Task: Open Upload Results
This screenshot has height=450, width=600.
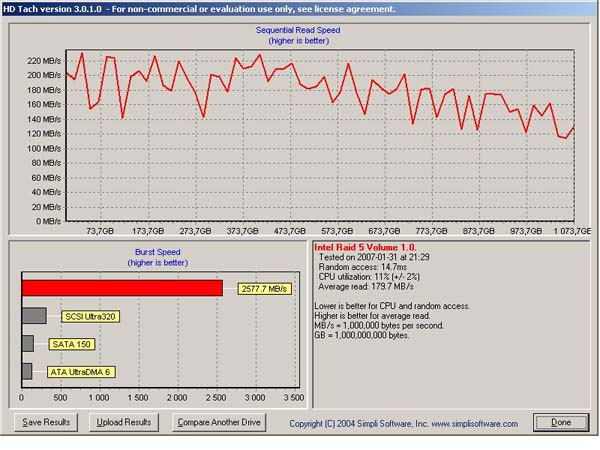Action: pos(124,422)
